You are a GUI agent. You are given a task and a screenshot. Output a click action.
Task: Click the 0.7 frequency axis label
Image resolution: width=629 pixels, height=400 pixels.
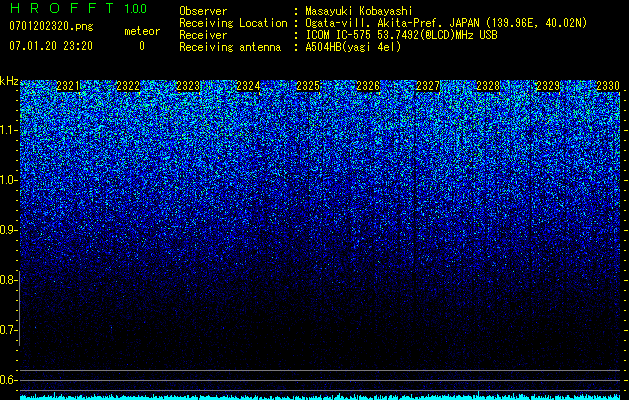click(8, 330)
